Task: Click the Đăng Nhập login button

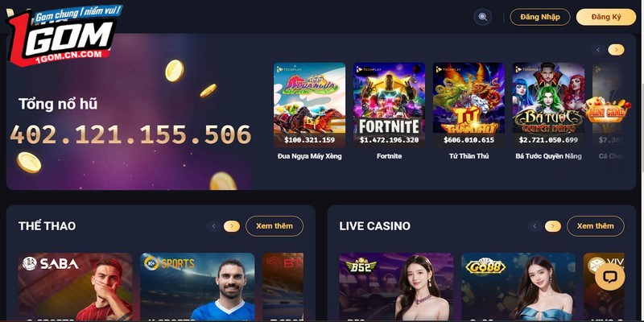Action: pos(539,17)
